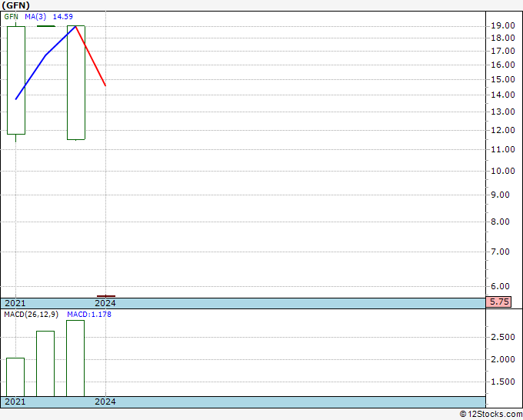Click the 12.00 price axis label

point(503,130)
